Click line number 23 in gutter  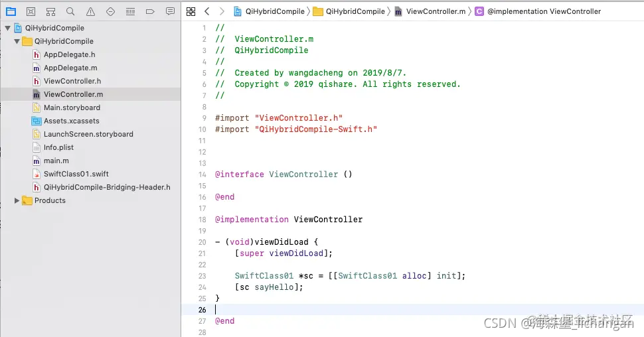[x=202, y=276]
